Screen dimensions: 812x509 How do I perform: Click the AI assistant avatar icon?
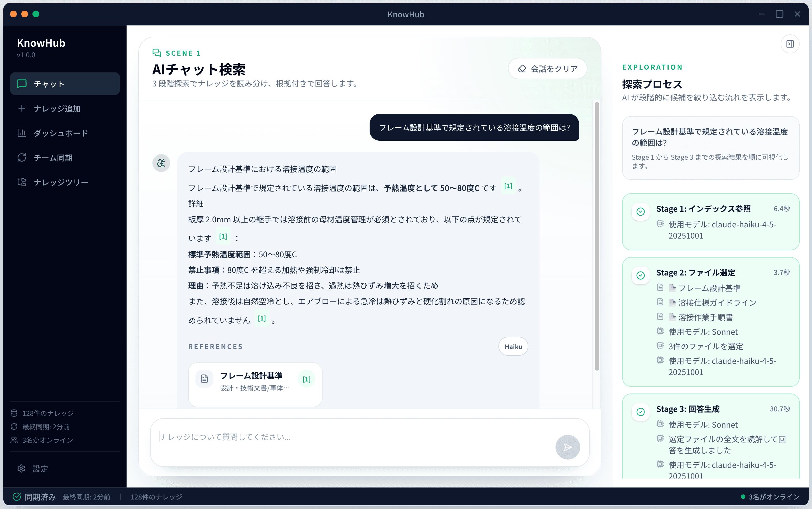[x=161, y=163]
